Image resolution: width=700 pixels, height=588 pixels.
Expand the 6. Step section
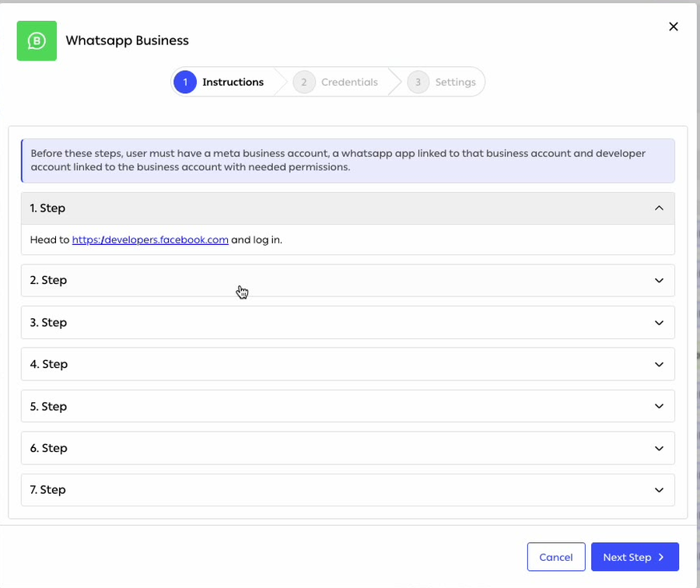click(348, 448)
